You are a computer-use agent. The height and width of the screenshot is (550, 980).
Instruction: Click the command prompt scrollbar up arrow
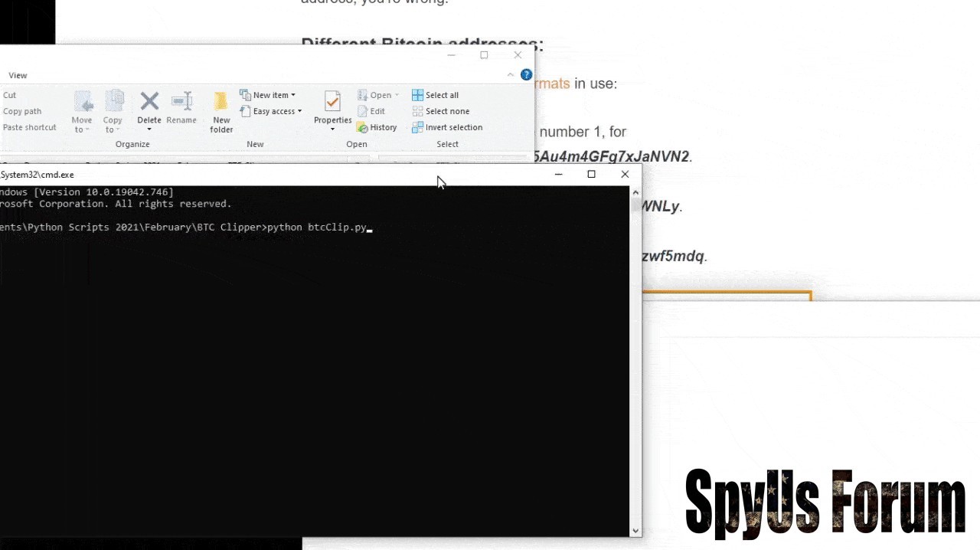(635, 192)
